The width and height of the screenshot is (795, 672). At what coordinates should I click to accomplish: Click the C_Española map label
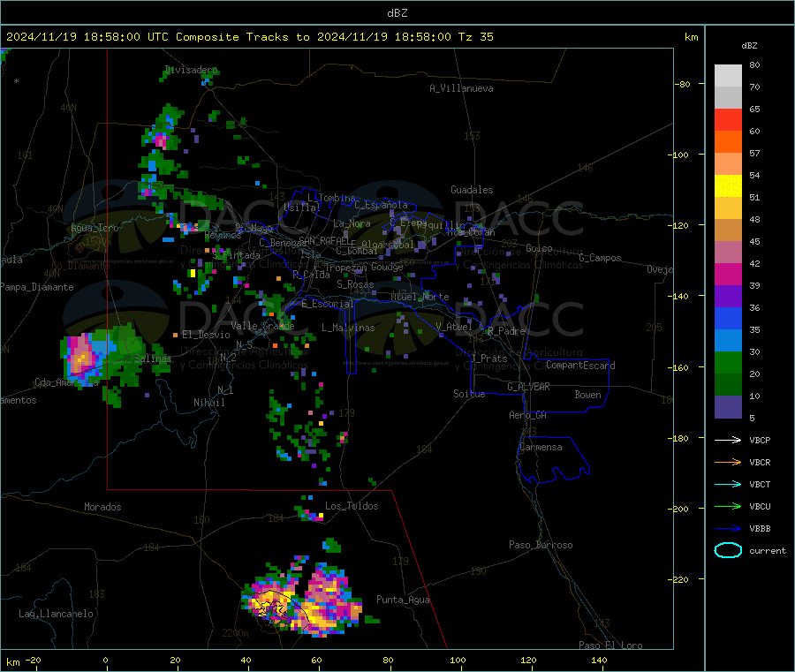381,205
